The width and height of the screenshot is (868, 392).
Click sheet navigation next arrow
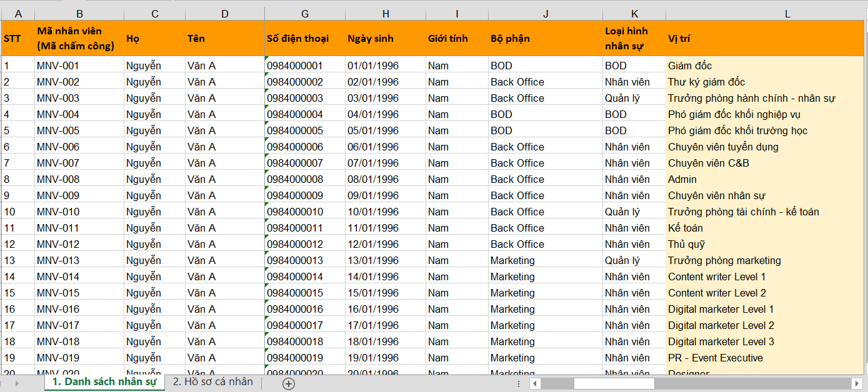tap(17, 383)
